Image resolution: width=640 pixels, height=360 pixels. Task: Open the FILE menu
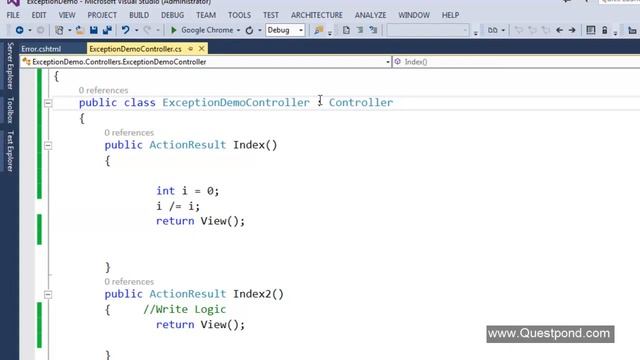13,15
